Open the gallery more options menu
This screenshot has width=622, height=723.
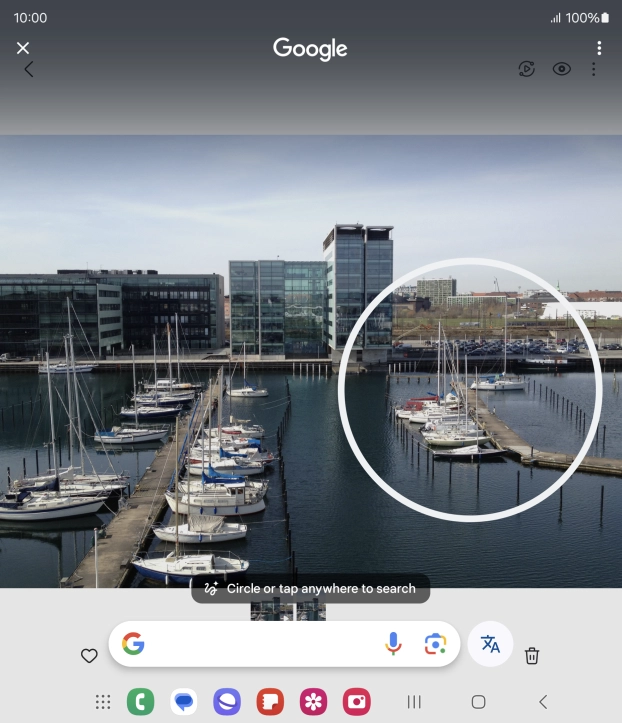tap(594, 69)
